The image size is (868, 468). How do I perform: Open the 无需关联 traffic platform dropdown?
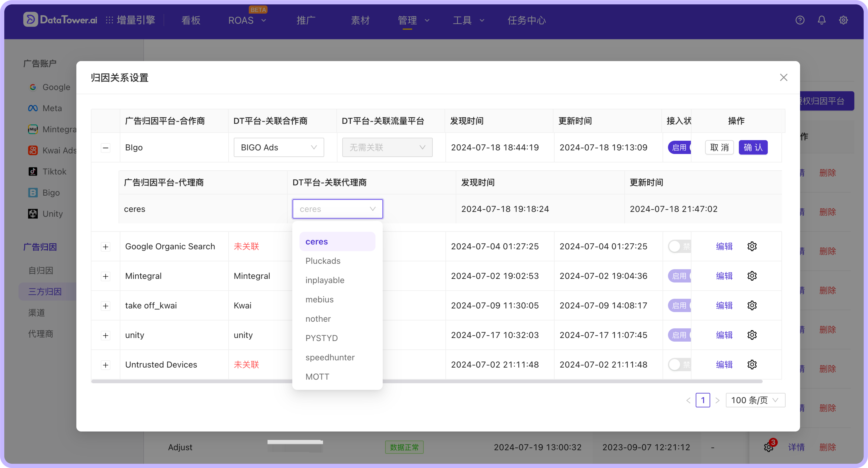pos(387,147)
